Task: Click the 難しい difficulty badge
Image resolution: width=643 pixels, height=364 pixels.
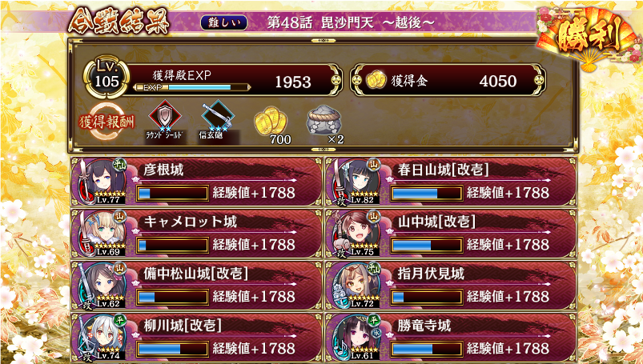Action: [224, 22]
